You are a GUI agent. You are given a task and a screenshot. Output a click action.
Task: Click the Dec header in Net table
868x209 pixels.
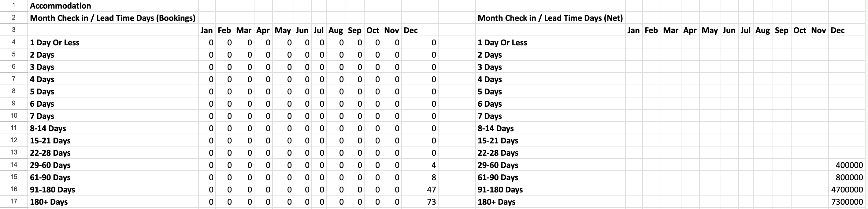pos(837,30)
